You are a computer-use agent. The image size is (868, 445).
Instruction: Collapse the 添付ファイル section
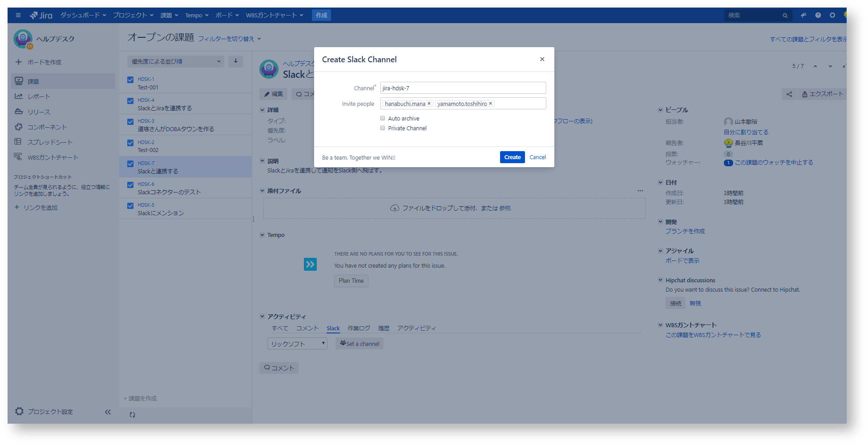point(262,191)
